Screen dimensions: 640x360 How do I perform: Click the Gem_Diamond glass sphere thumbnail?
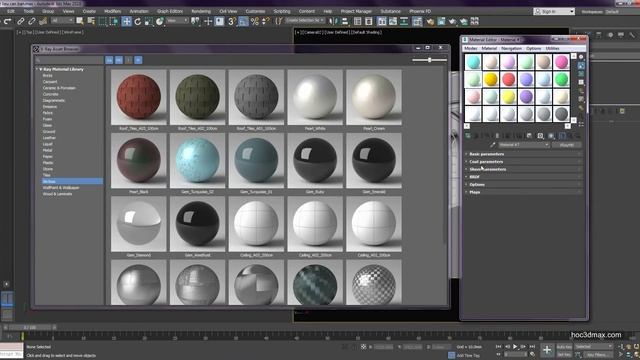139,224
